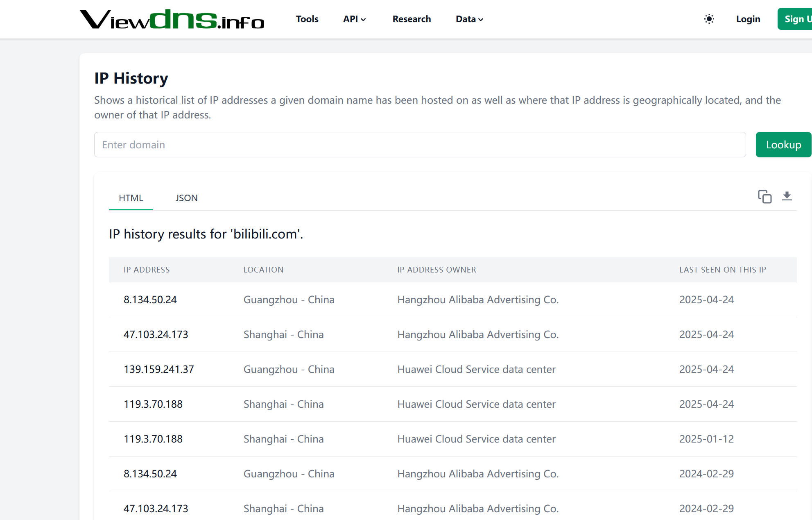This screenshot has width=812, height=520.
Task: Open the Tools menu item
Action: (307, 19)
